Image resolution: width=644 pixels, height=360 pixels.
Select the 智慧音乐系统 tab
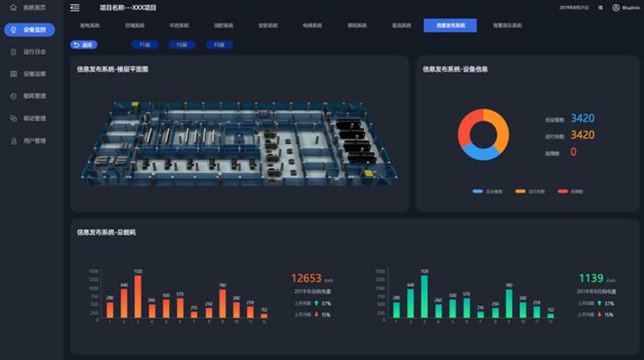tap(505, 26)
